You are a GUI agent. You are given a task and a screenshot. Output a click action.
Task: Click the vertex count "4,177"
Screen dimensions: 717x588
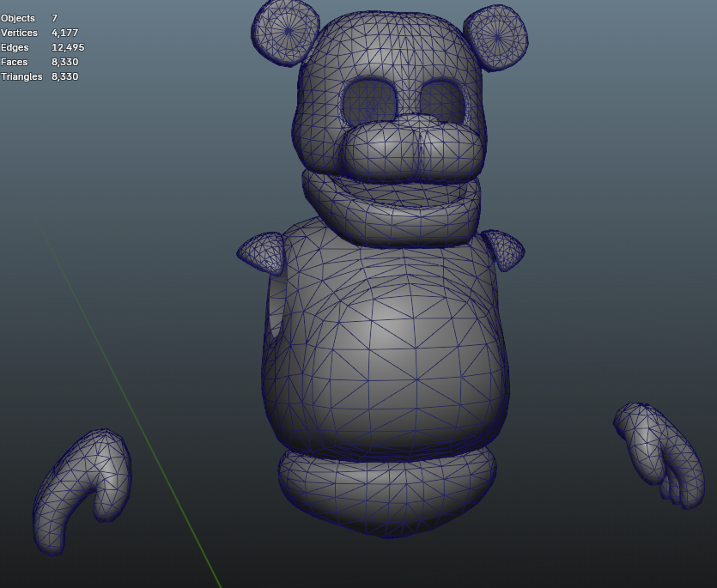65,33
